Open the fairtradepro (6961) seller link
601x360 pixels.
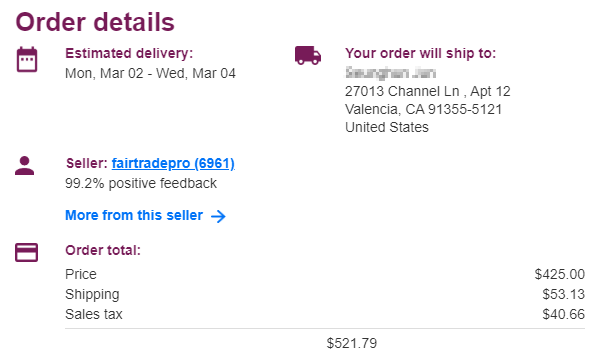(x=173, y=163)
